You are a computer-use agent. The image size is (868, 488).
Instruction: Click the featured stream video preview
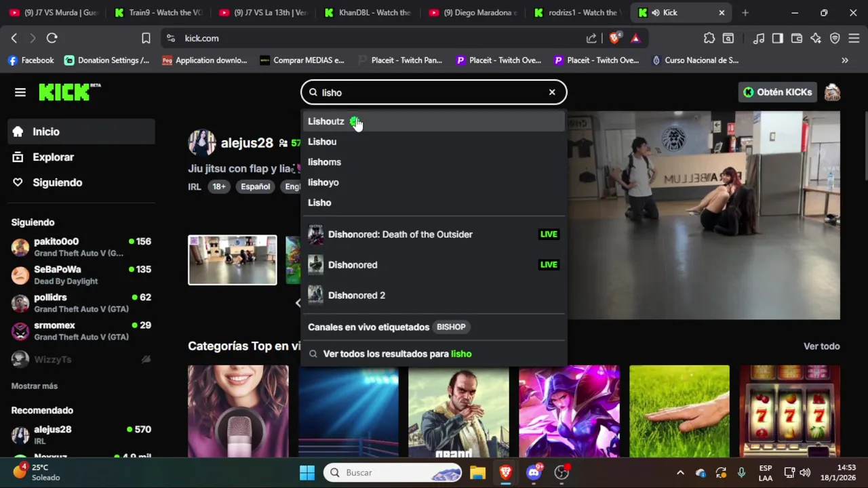pos(703,215)
